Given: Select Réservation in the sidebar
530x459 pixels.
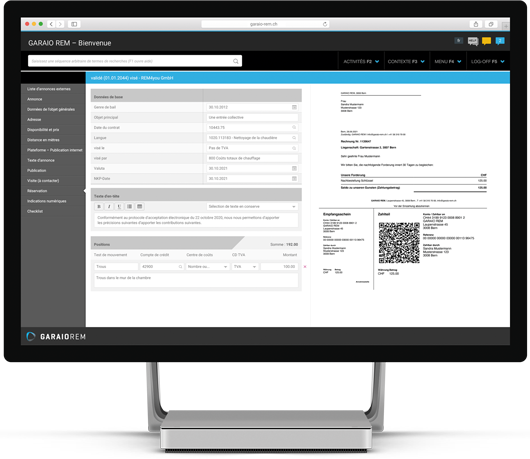Looking at the screenshot, I should point(37,191).
